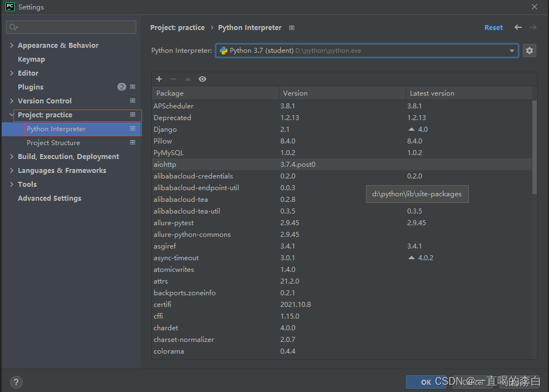Screen dimensions: 549x392
Task: Click the search magnifier icon in settings
Action: [x=14, y=27]
